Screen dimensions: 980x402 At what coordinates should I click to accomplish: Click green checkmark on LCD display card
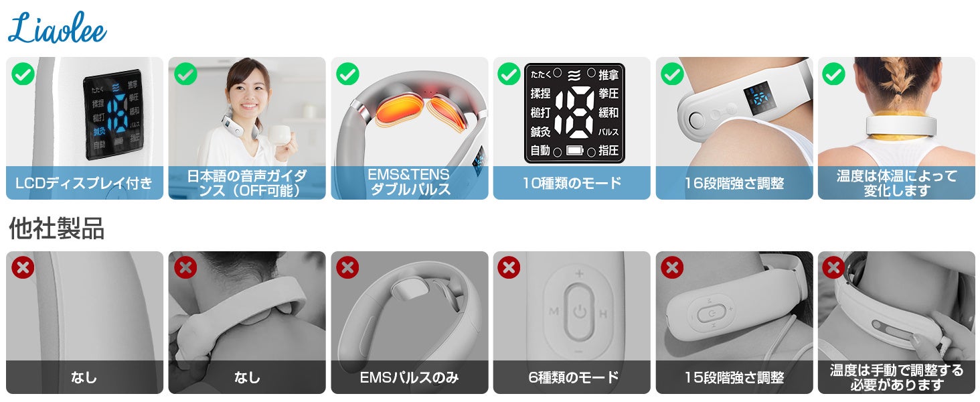(23, 74)
